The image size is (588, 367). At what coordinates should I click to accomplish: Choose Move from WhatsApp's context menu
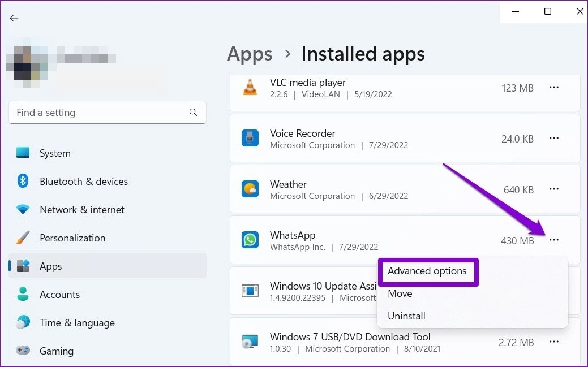(x=400, y=293)
